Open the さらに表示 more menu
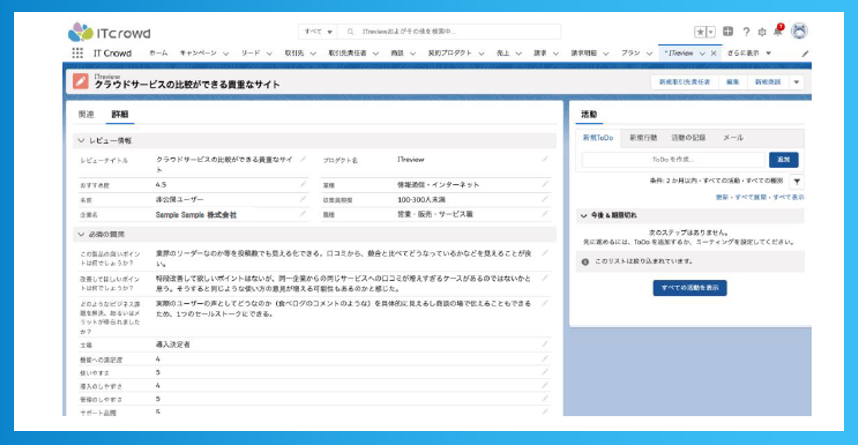This screenshot has height=445, width=858. coord(749,53)
